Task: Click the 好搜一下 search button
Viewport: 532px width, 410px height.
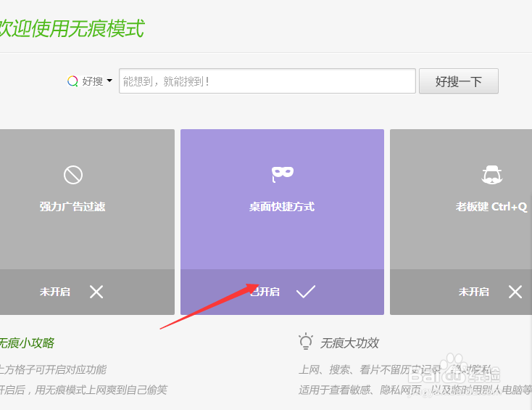Action: pos(458,81)
